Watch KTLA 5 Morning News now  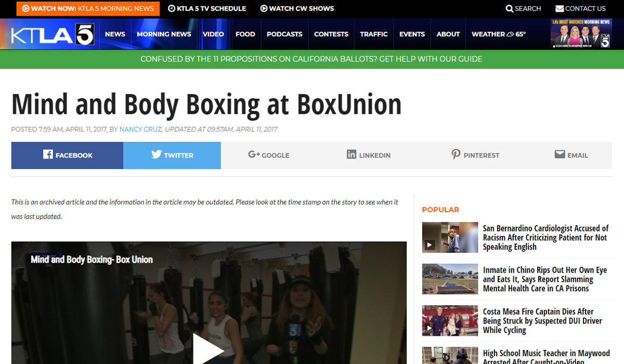[x=88, y=8]
